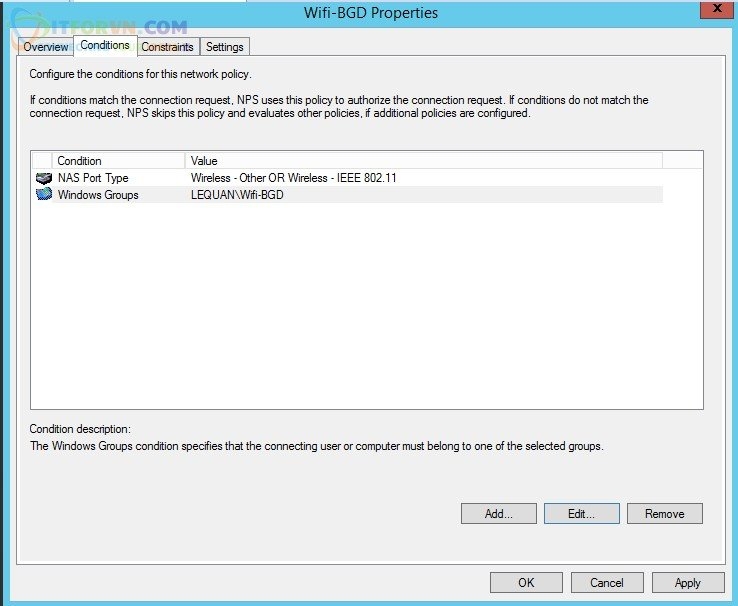Select the Windows Groups row label
738x606 pixels.
click(98, 195)
